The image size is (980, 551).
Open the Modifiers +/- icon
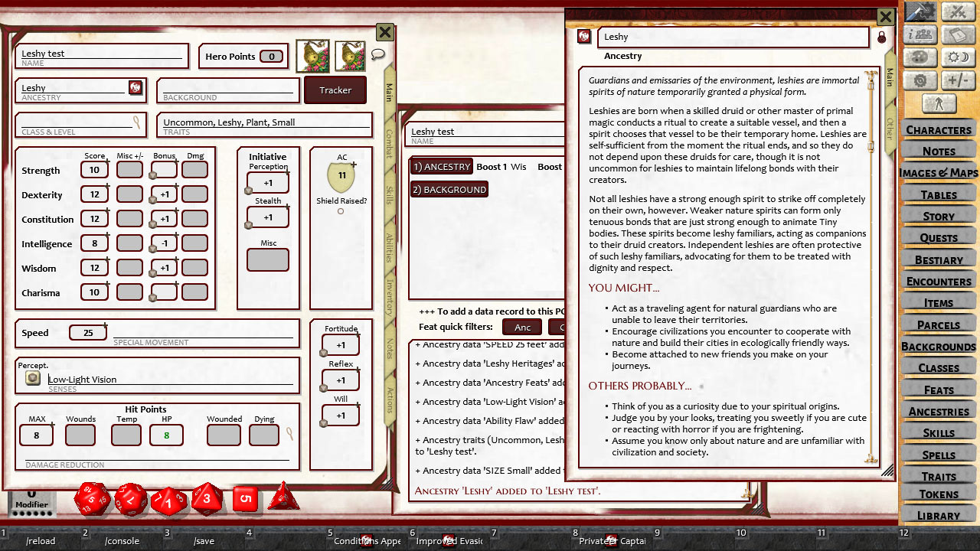tap(959, 79)
